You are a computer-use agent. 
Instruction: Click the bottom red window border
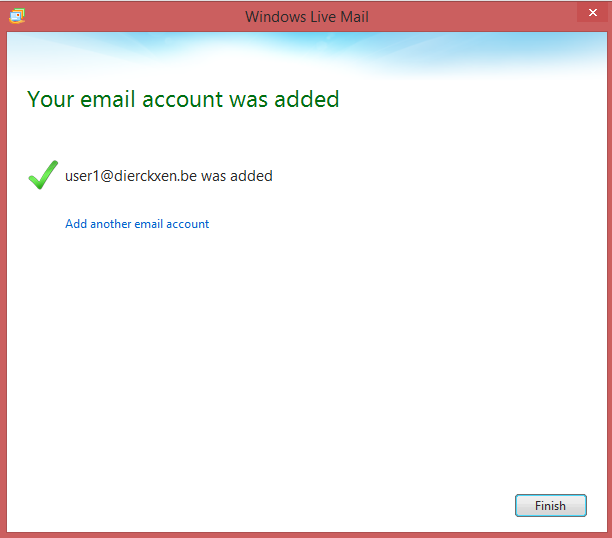pos(306,534)
